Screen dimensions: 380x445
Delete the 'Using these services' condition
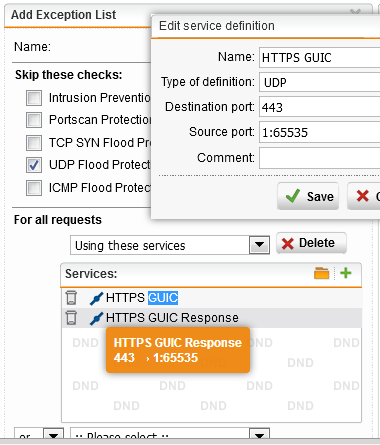[311, 243]
